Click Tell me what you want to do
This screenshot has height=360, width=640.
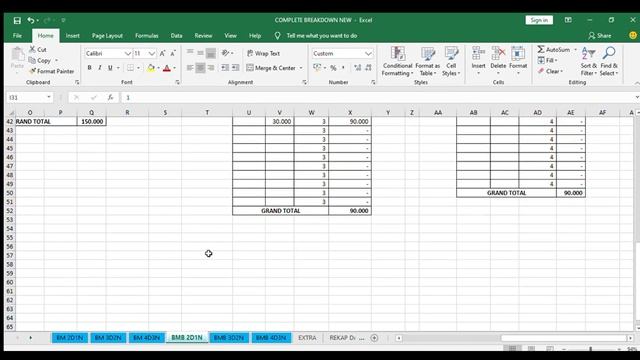pyautogui.click(x=322, y=36)
